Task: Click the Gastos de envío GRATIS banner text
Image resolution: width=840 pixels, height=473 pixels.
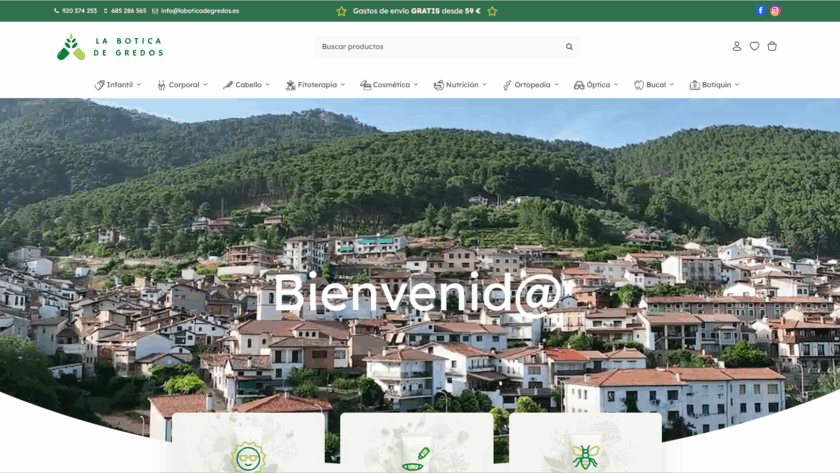Action: point(417,11)
